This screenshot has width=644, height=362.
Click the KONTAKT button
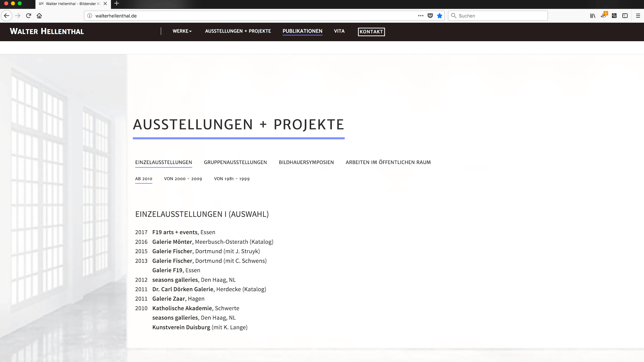click(371, 32)
